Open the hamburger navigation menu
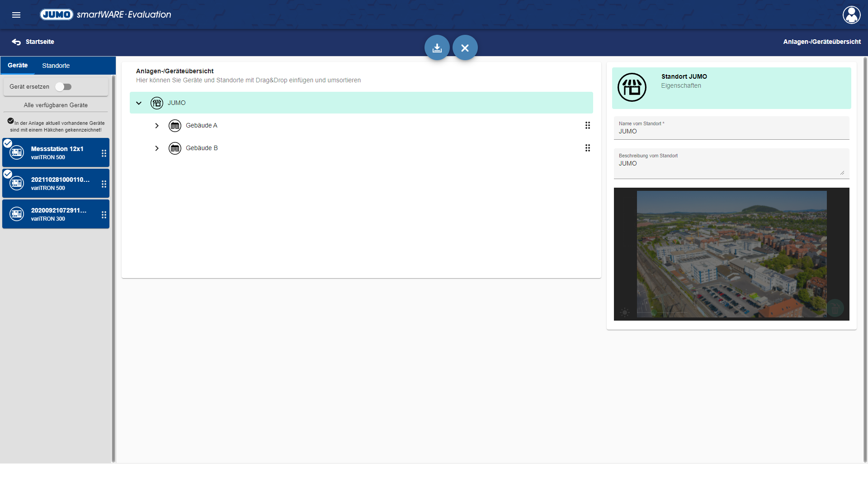 tap(16, 15)
